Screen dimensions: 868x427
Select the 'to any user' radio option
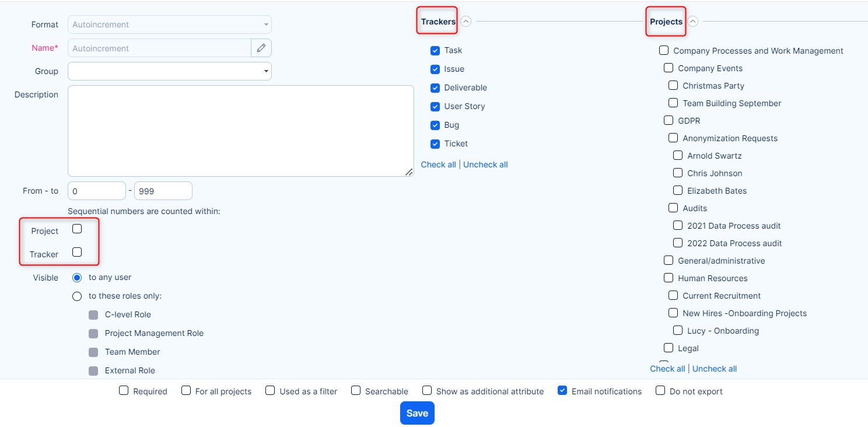pyautogui.click(x=77, y=278)
